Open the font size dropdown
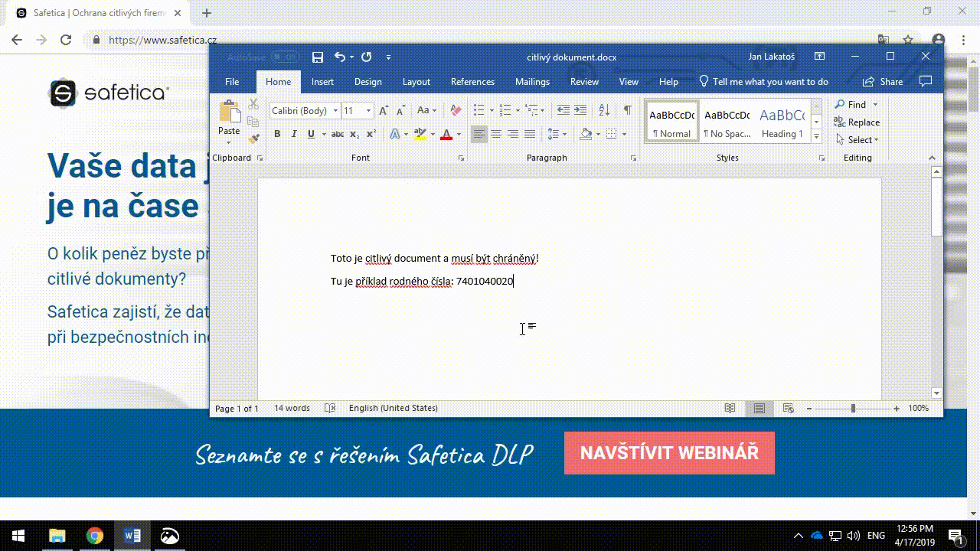This screenshot has width=980, height=551. point(368,111)
